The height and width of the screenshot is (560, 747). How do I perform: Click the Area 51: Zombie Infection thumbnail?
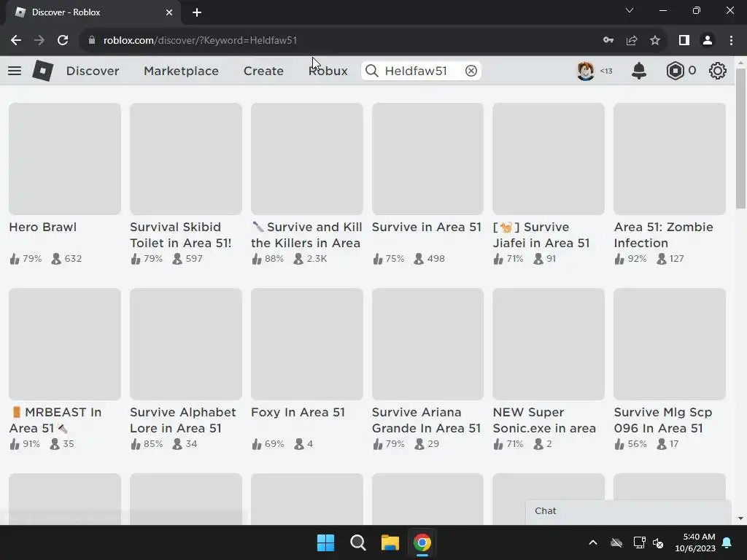pos(670,159)
